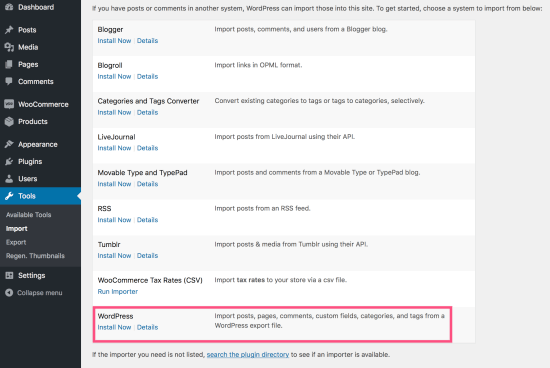Open Available Tools submenu item
This screenshot has width=550, height=368.
[x=28, y=215]
